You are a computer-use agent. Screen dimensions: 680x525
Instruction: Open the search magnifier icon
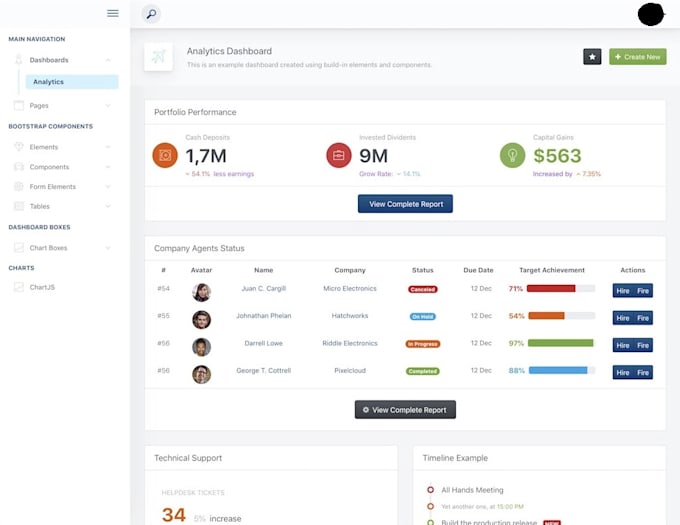tap(151, 14)
